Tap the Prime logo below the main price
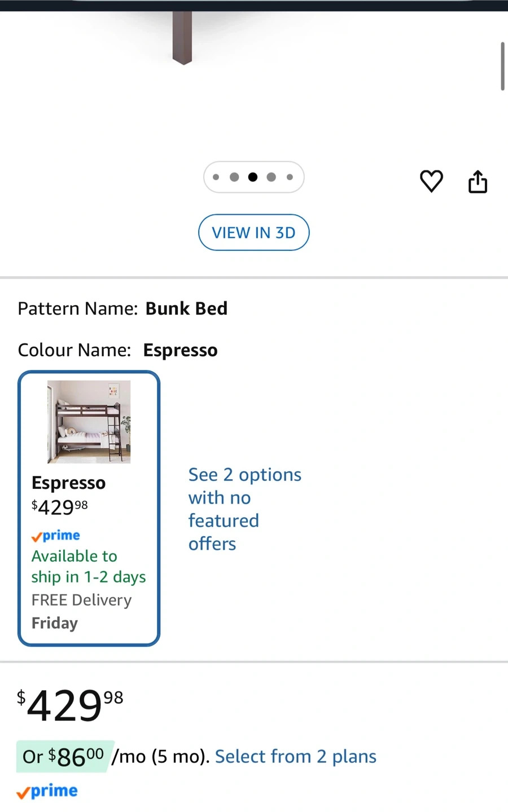Viewport: 508px width, 812px height. click(47, 791)
